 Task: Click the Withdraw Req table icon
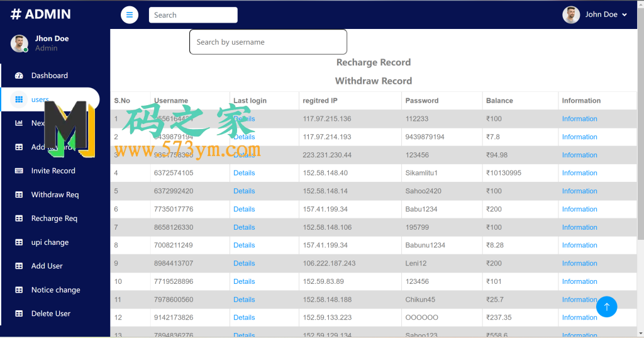coord(19,194)
